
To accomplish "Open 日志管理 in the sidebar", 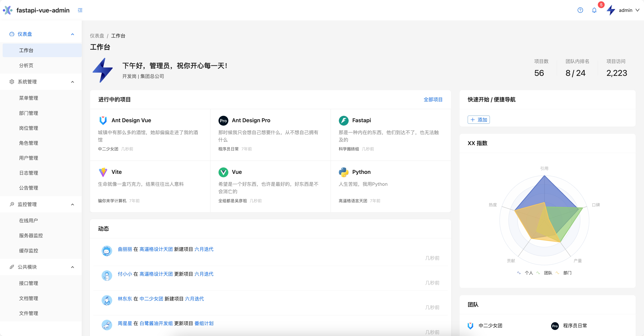I will coord(42,173).
